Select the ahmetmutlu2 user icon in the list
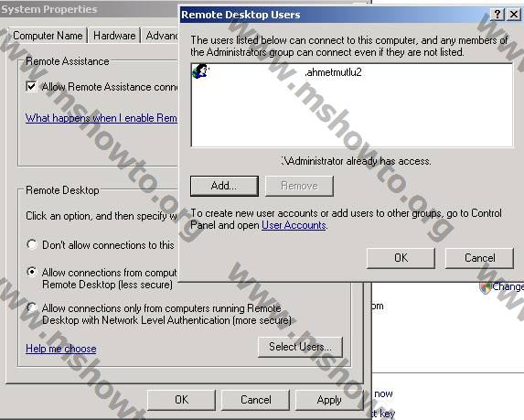The height and width of the screenshot is (420, 524). coord(200,71)
